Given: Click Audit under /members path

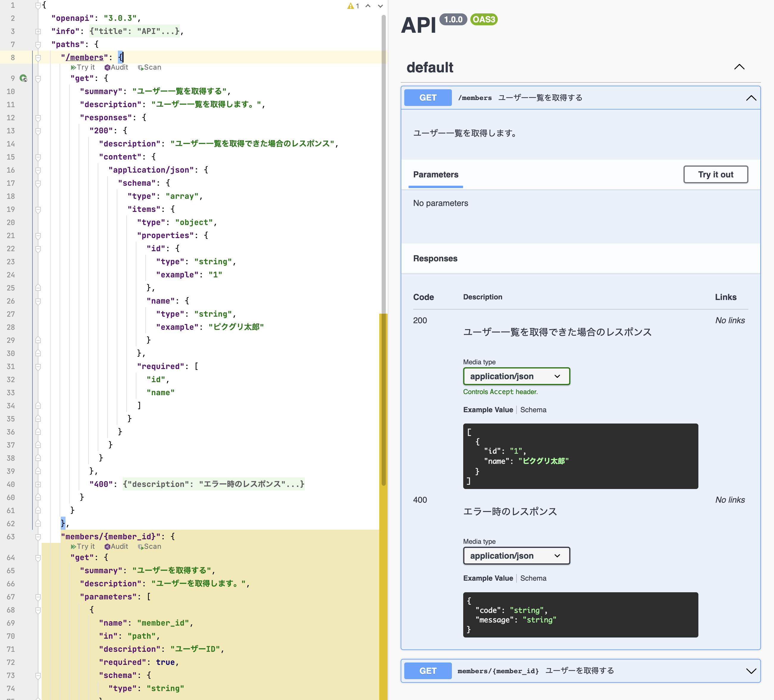Looking at the screenshot, I should pyautogui.click(x=116, y=67).
